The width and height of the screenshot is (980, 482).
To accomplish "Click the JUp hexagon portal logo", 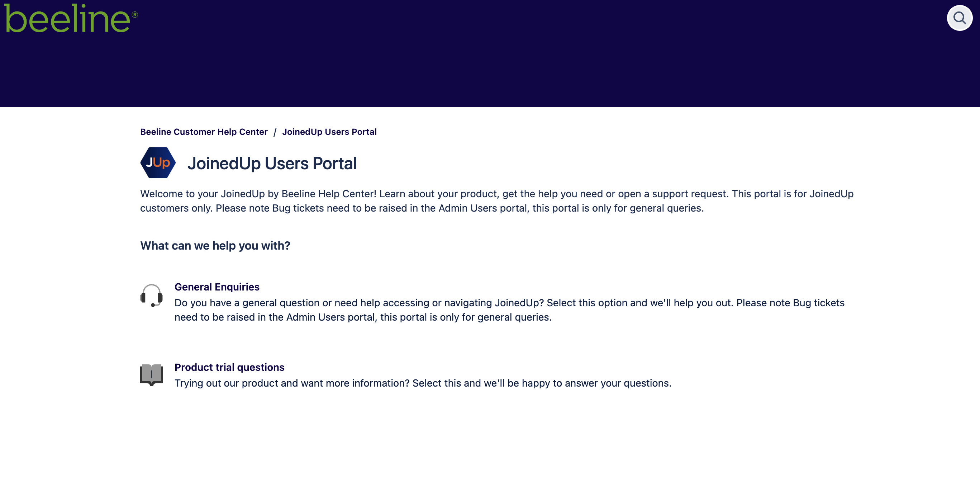I will [x=158, y=162].
